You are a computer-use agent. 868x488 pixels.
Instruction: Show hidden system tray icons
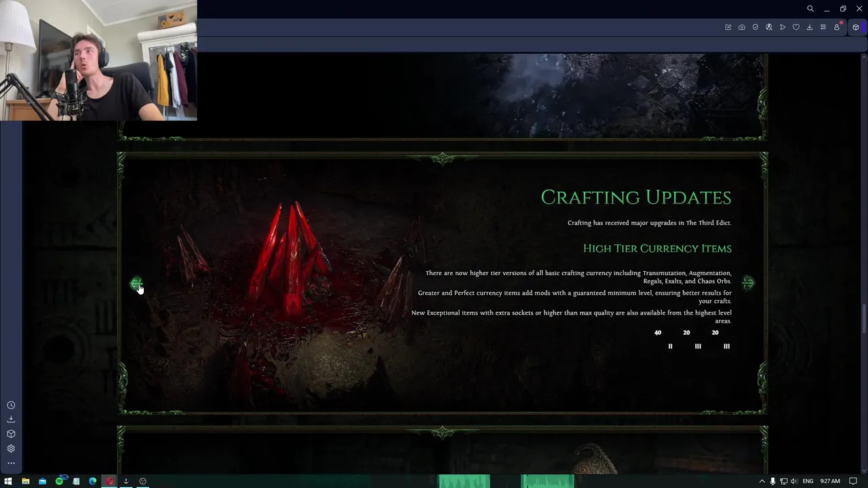(762, 481)
